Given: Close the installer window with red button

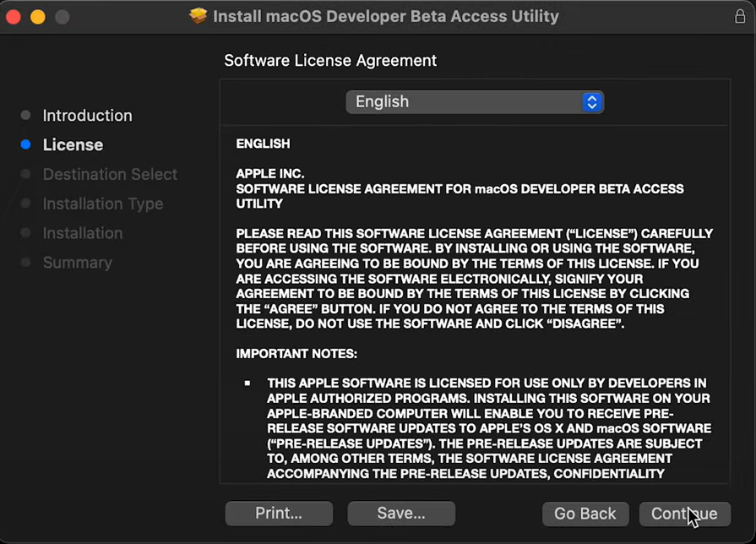Looking at the screenshot, I should pos(13,17).
